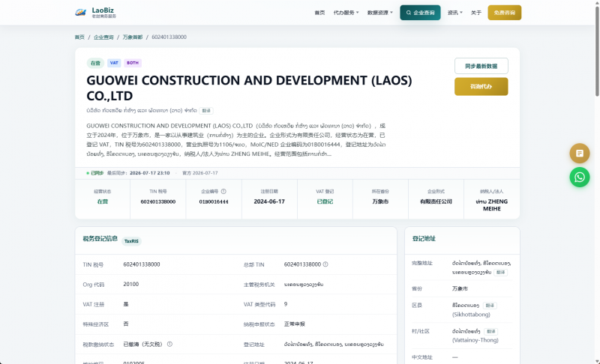Click the 在营 status badge
The image size is (600, 364).
[x=95, y=63]
